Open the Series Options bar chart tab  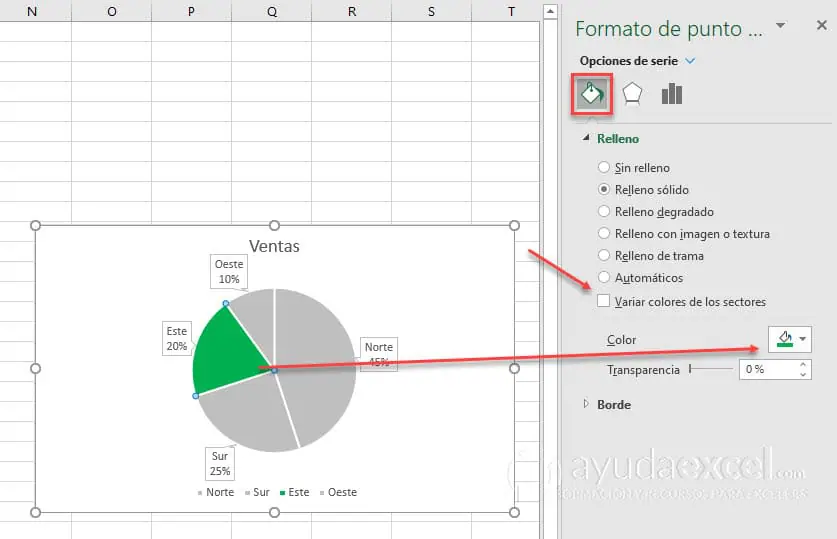(x=672, y=94)
